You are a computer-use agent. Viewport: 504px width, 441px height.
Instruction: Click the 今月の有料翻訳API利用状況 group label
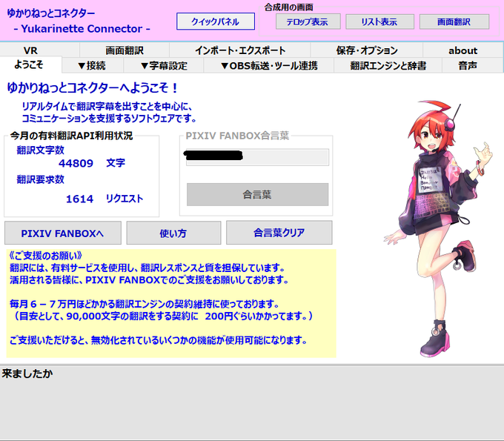tap(71, 136)
